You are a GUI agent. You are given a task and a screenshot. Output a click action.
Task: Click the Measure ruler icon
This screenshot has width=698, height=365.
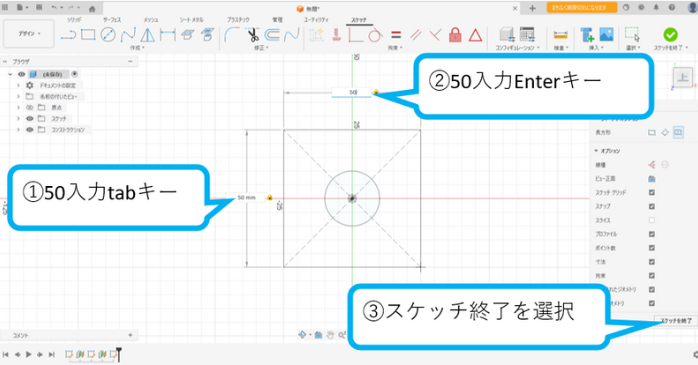tap(560, 35)
